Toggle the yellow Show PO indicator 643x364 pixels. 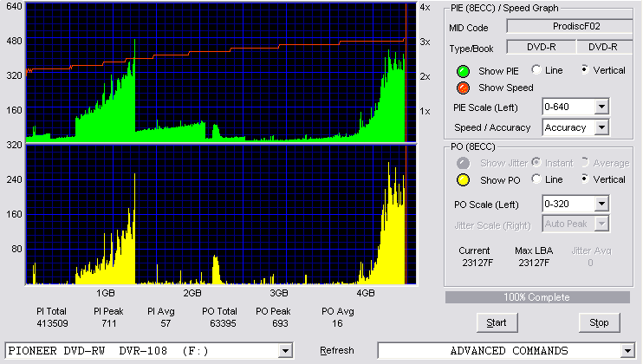pos(463,180)
